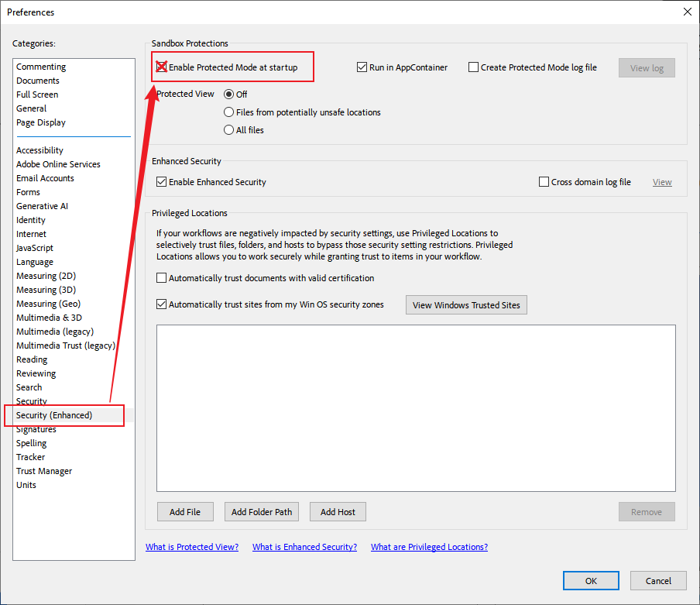
Task: Click OK to save preferences
Action: [x=591, y=580]
